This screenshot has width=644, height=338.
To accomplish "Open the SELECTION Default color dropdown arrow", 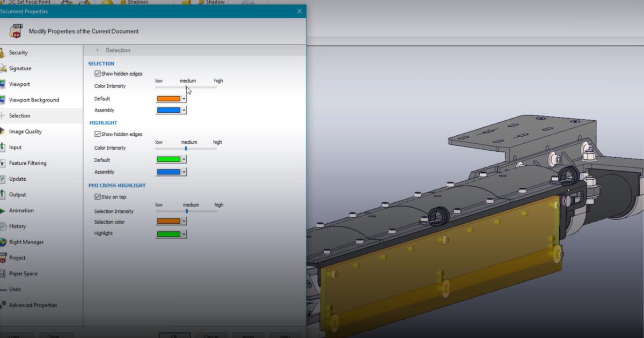I will (184, 99).
